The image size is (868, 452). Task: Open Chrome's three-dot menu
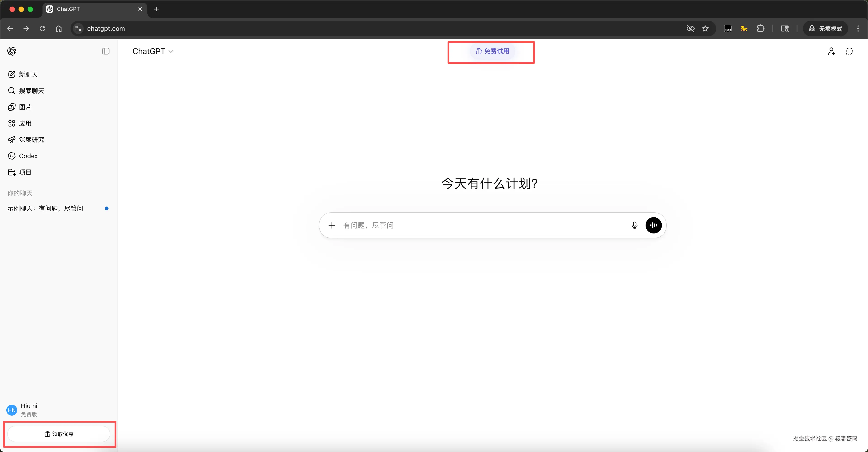click(858, 29)
